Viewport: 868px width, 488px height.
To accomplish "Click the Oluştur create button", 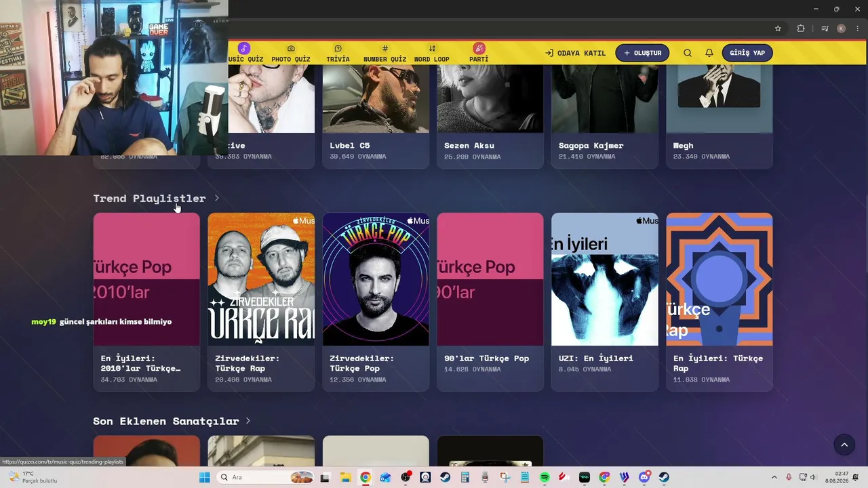I will [642, 53].
